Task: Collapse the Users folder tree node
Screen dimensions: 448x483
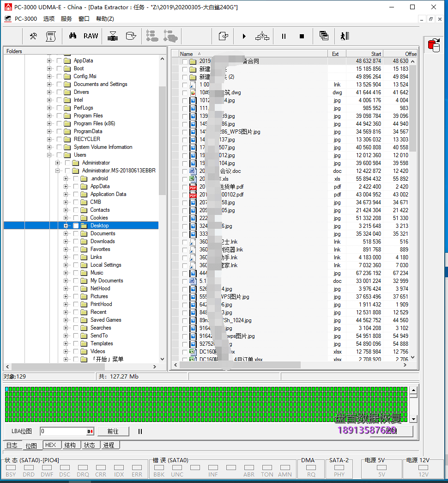Action: tap(49, 155)
